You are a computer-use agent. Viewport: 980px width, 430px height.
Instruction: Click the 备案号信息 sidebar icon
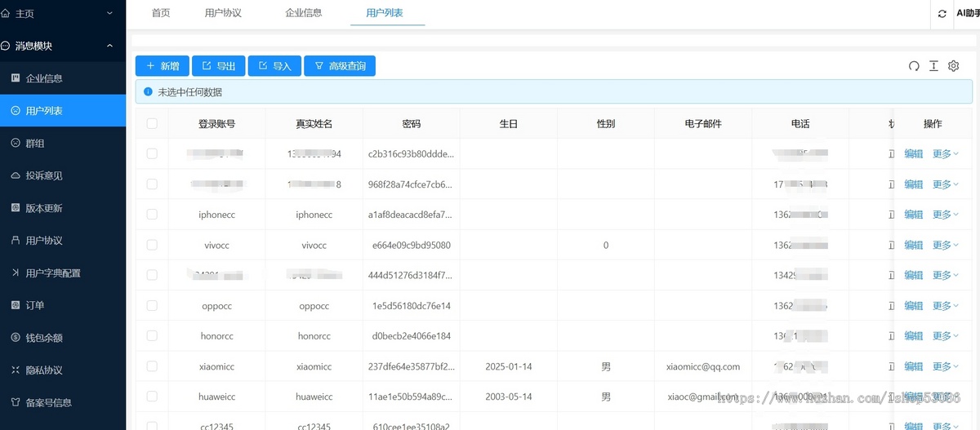click(x=16, y=402)
